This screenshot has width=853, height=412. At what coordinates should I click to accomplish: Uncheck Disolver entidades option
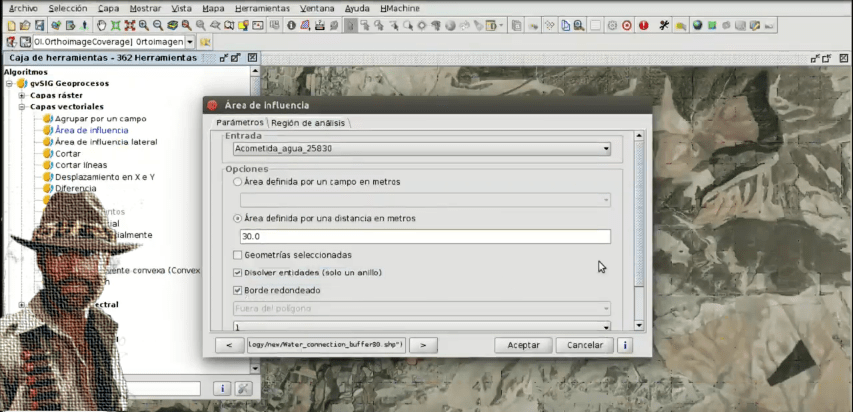pyautogui.click(x=237, y=273)
